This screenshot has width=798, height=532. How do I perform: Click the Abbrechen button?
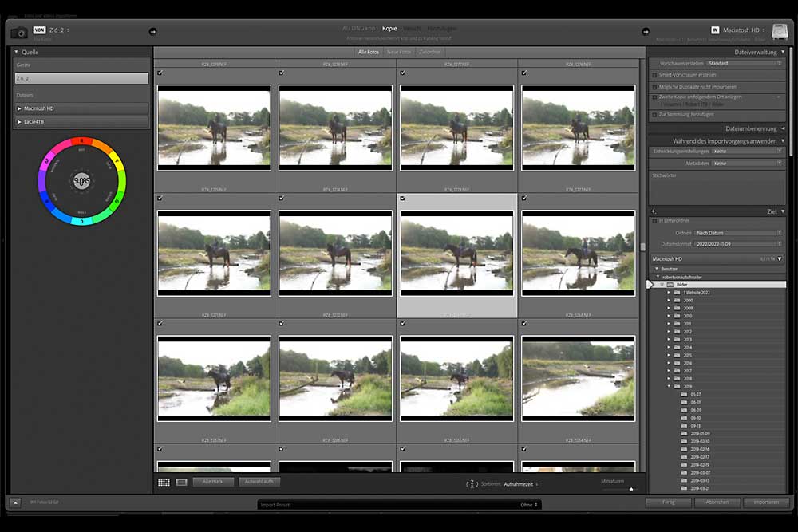click(x=717, y=502)
